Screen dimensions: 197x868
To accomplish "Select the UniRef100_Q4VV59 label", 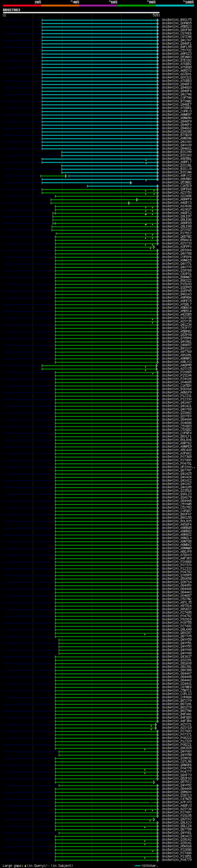I will [177, 640].
